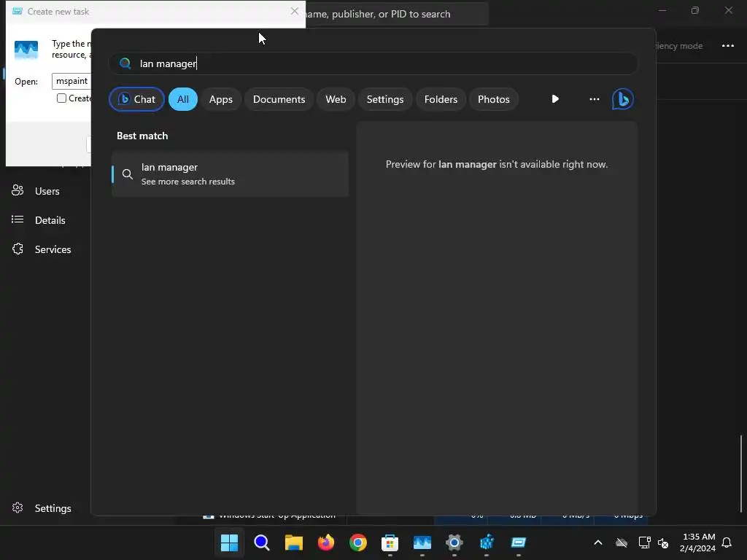This screenshot has width=747, height=560.
Task: Open the notifications bell icon
Action: point(727,542)
